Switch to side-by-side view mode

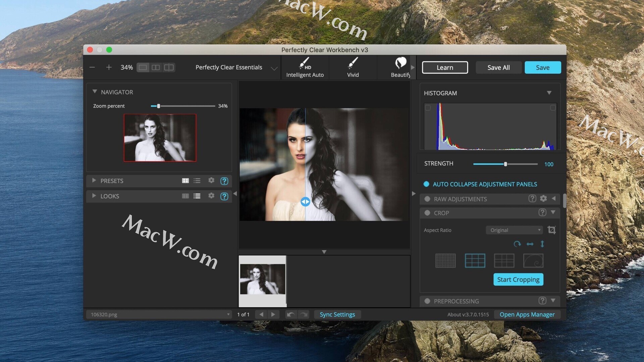pyautogui.click(x=156, y=67)
